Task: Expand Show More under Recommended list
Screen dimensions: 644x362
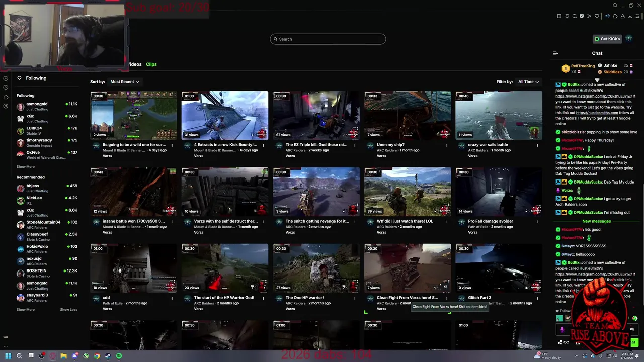Action: click(x=26, y=310)
